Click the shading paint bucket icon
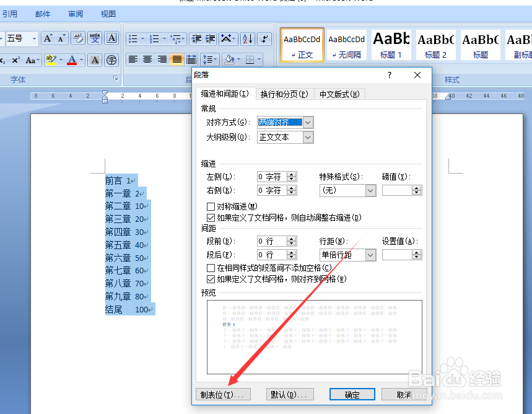This screenshot has width=532, height=414. click(229, 59)
